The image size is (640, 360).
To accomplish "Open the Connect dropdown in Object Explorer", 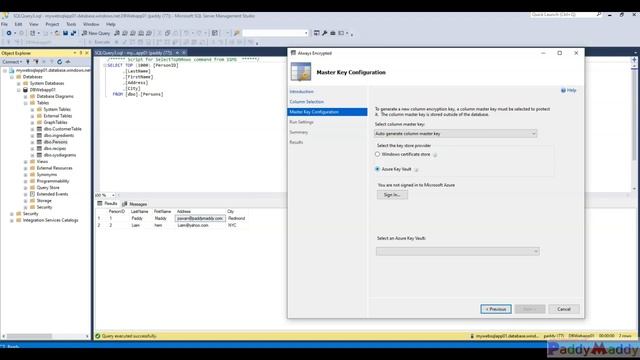I will (12, 62).
